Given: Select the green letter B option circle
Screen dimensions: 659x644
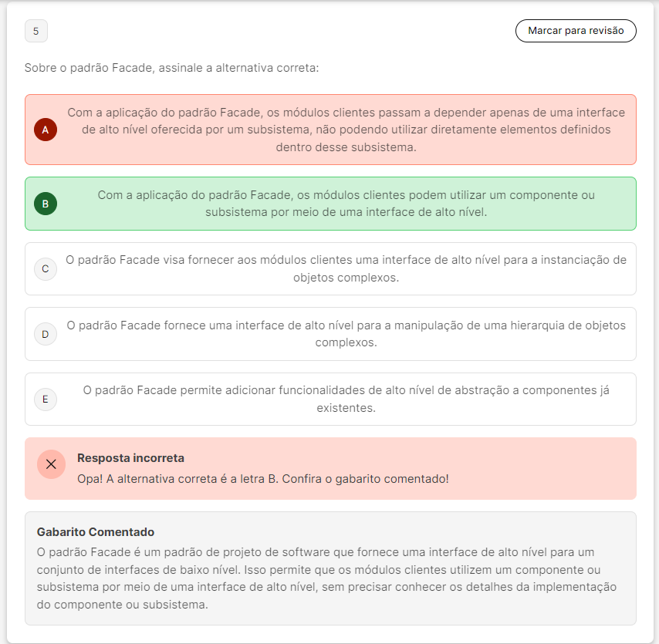Looking at the screenshot, I should pyautogui.click(x=46, y=204).
